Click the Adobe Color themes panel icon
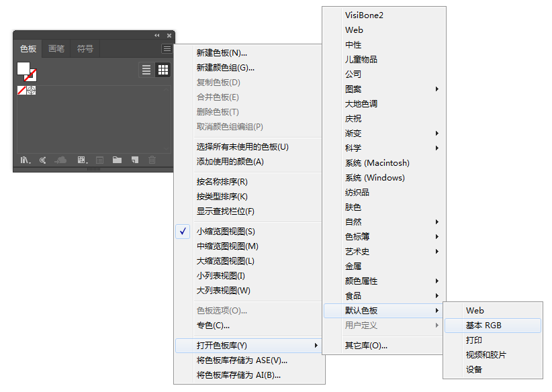 (x=42, y=160)
